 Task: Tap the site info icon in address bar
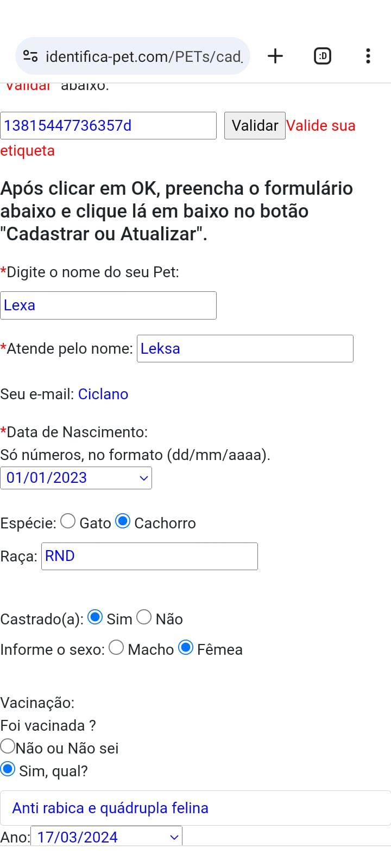(30, 56)
